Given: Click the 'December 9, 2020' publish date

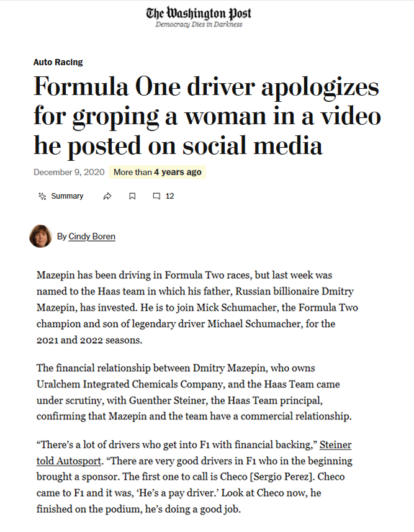Looking at the screenshot, I should pos(68,172).
